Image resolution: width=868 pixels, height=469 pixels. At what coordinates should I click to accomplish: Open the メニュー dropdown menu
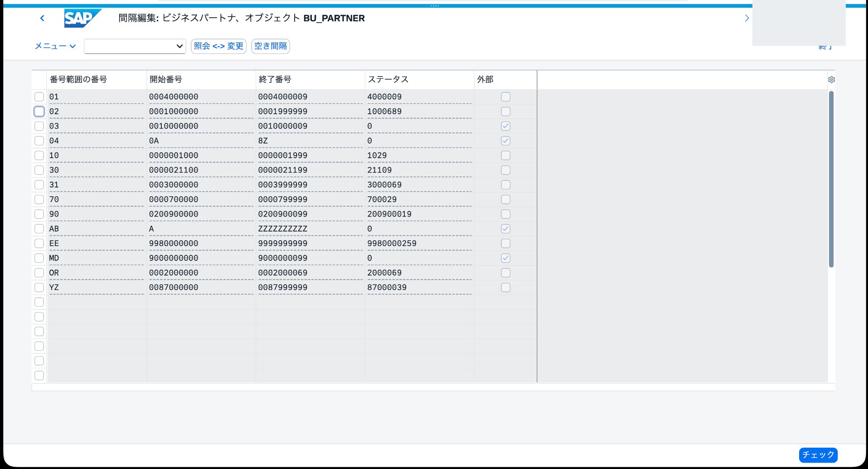pos(55,46)
